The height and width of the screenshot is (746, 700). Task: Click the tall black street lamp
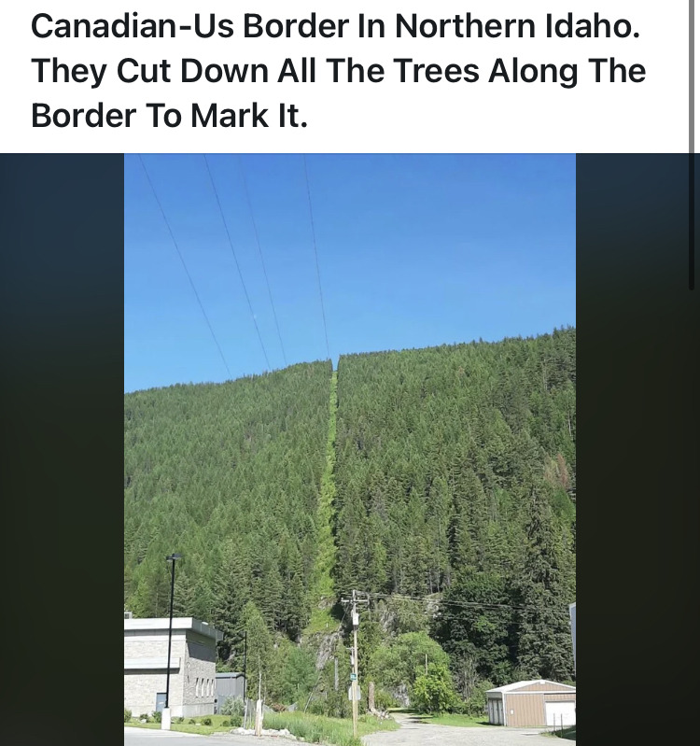point(170,638)
